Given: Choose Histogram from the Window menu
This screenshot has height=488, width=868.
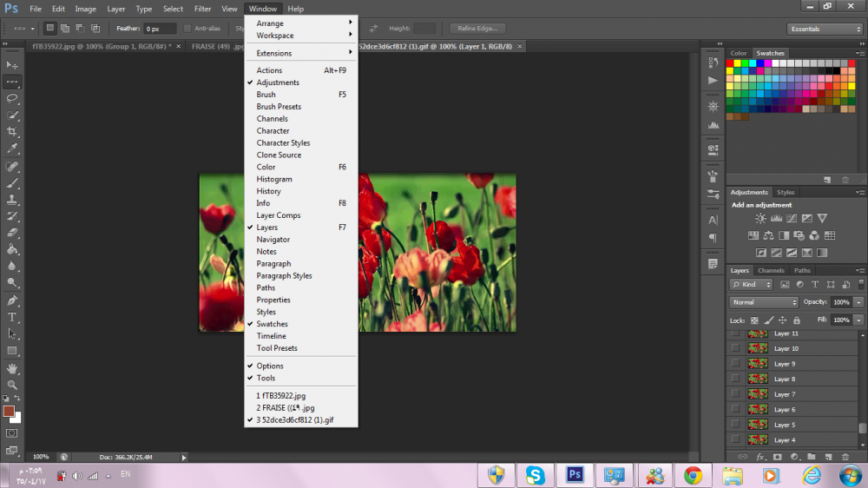Looking at the screenshot, I should (274, 179).
